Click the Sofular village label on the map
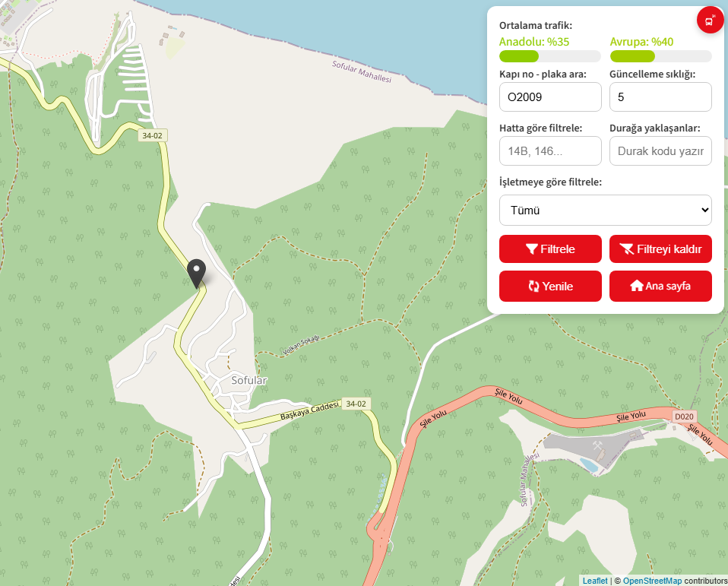This screenshot has width=728, height=586. [248, 380]
